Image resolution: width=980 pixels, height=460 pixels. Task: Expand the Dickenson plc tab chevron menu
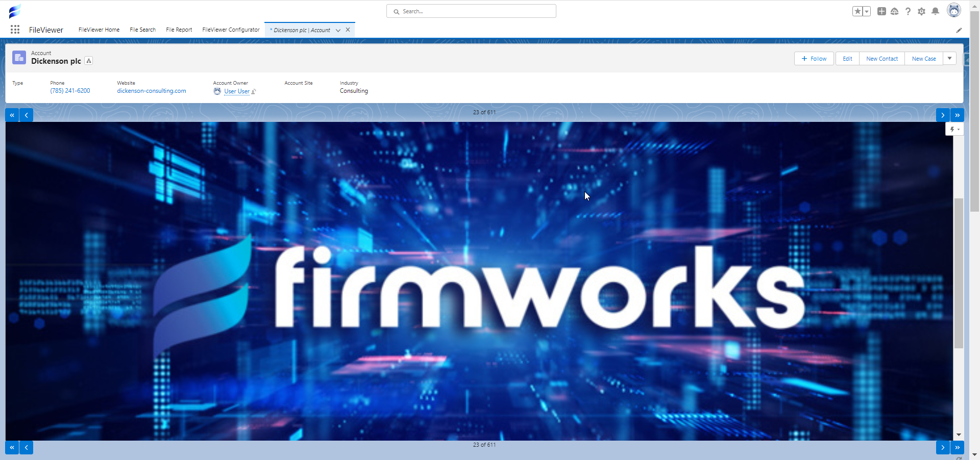click(x=338, y=30)
